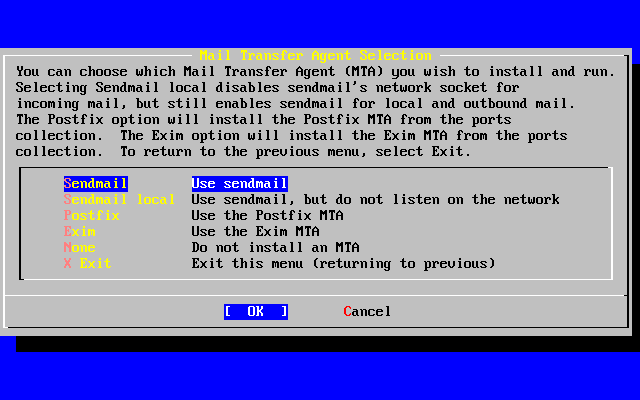Pick the Exim option
The height and width of the screenshot is (400, 640).
pos(80,231)
